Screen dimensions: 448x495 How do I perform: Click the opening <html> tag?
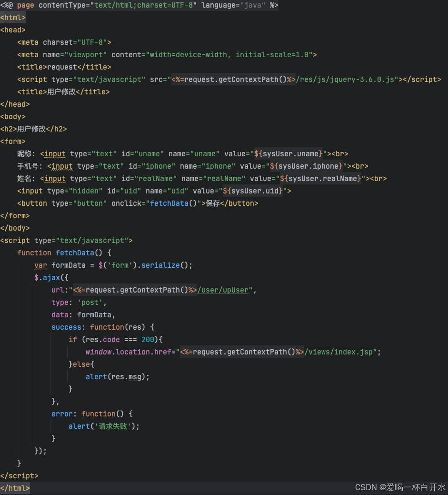(x=13, y=18)
